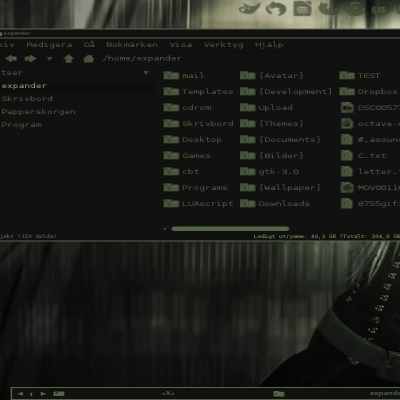Select the mail folder icon

[x=171, y=76]
